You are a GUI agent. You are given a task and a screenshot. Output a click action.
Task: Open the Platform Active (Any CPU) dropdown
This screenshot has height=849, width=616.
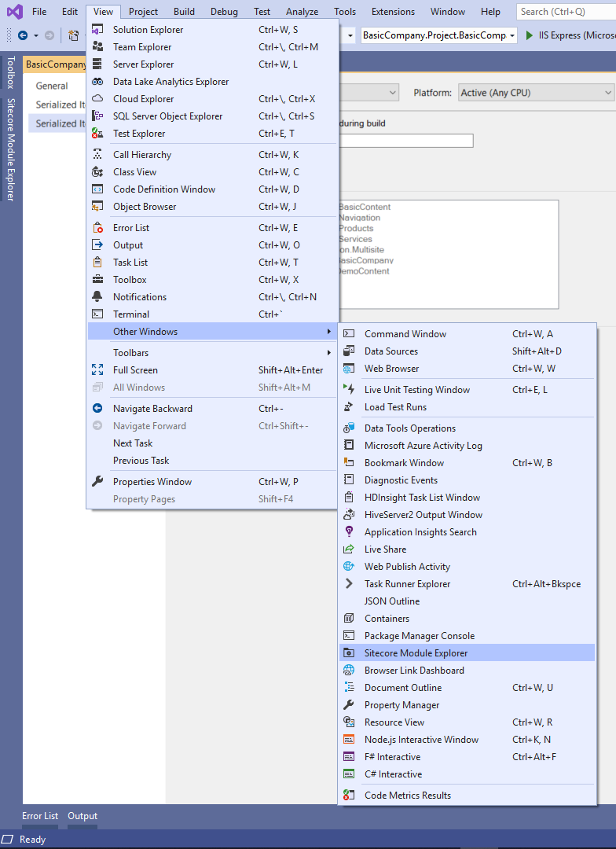pos(537,93)
